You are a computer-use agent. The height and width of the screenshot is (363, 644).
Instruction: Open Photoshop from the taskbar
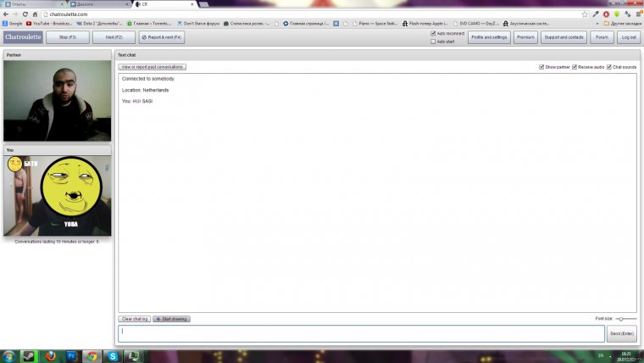tap(72, 356)
